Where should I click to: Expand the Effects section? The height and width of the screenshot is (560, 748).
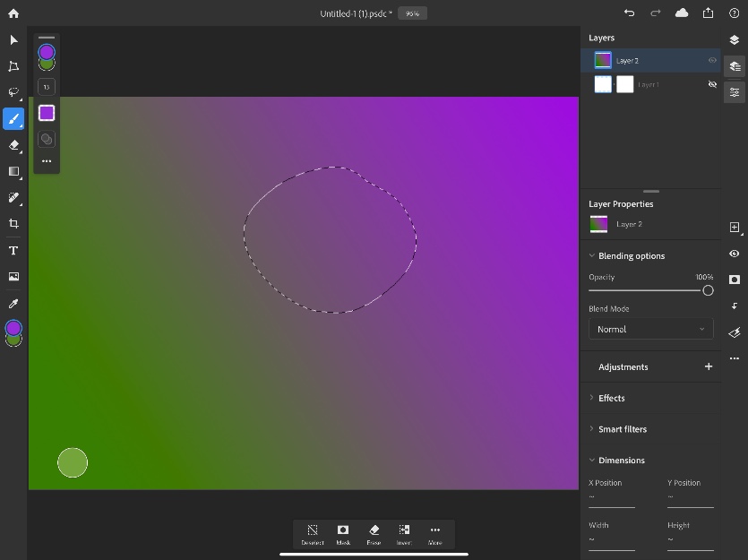612,398
